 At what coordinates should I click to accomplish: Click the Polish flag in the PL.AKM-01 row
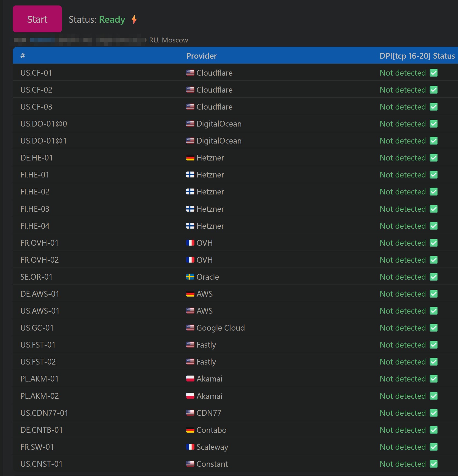point(190,379)
